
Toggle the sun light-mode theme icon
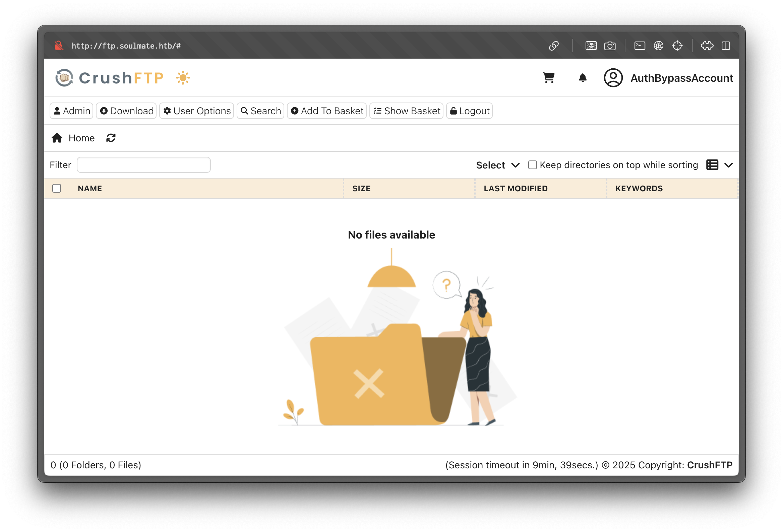pyautogui.click(x=183, y=78)
